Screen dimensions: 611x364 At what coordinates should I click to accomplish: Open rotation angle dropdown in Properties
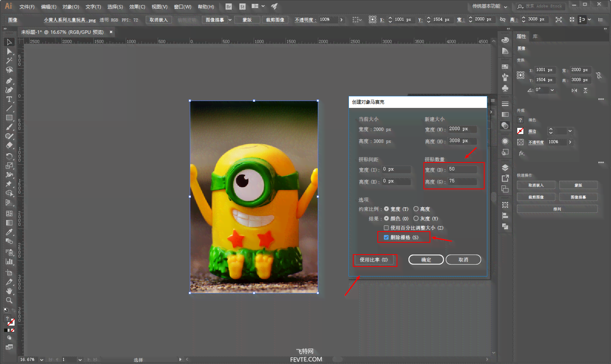pyautogui.click(x=552, y=90)
